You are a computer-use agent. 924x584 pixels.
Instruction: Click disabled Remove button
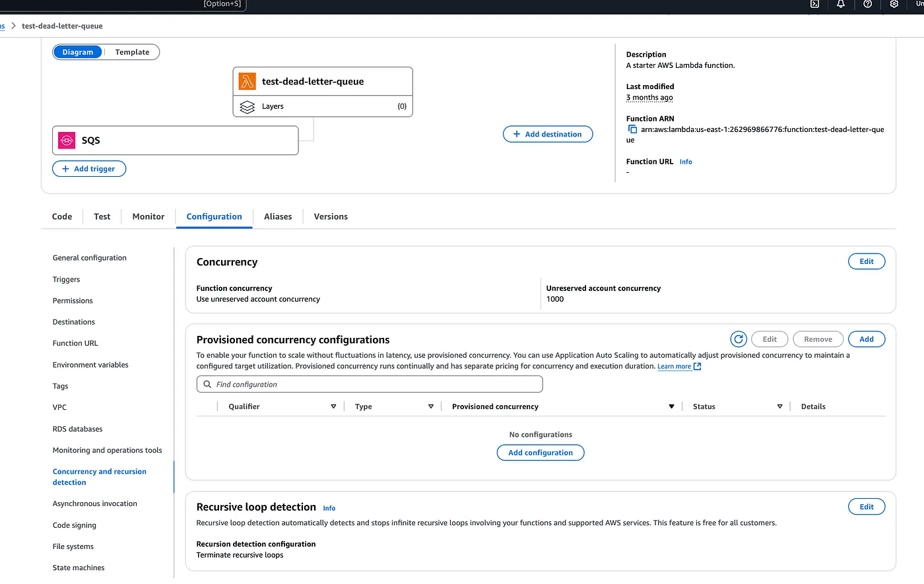tap(818, 339)
